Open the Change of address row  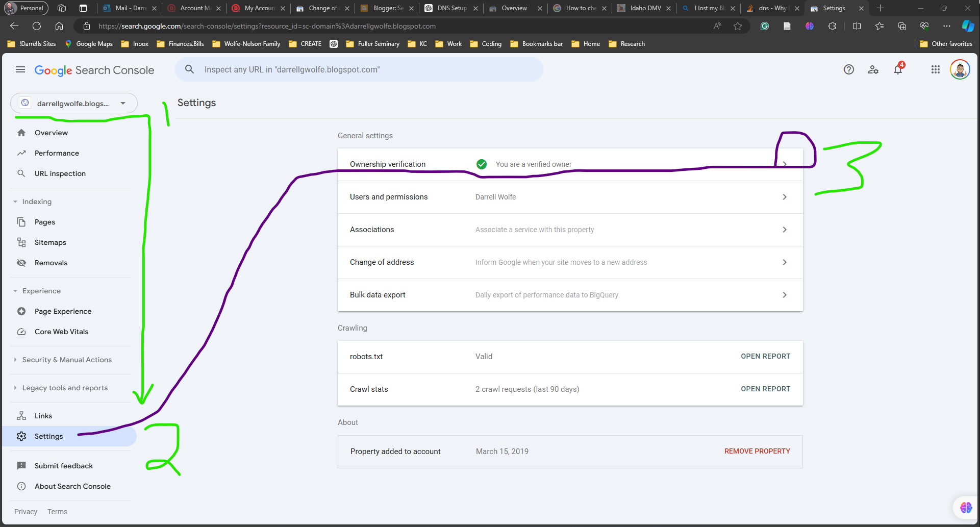[570, 262]
